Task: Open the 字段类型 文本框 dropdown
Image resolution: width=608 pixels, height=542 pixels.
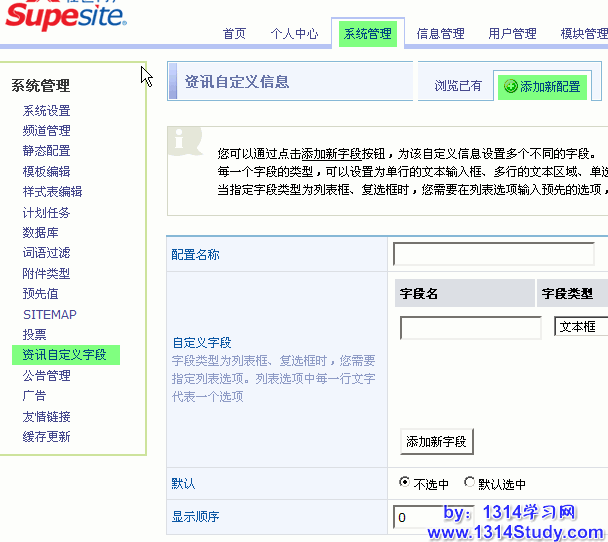Action: [580, 327]
